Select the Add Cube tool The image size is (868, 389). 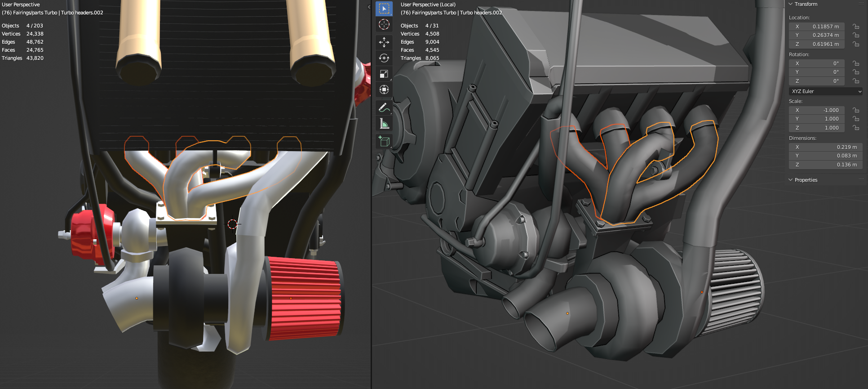coord(384,141)
